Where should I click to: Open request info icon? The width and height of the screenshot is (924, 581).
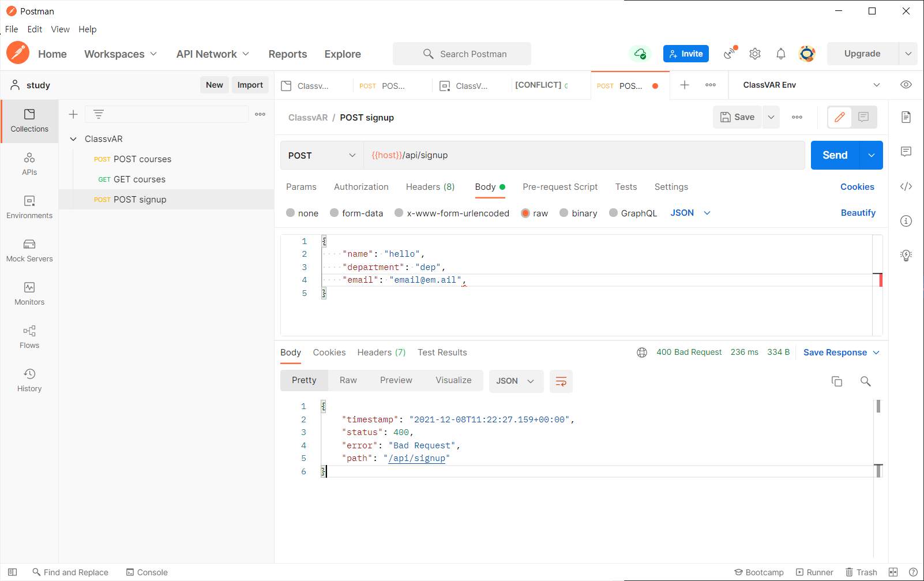pyautogui.click(x=906, y=221)
